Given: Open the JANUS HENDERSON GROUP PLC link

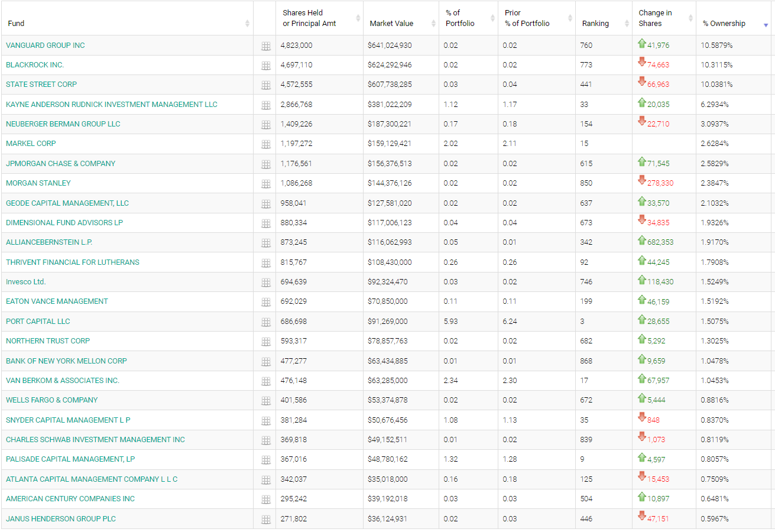Looking at the screenshot, I should tap(61, 519).
